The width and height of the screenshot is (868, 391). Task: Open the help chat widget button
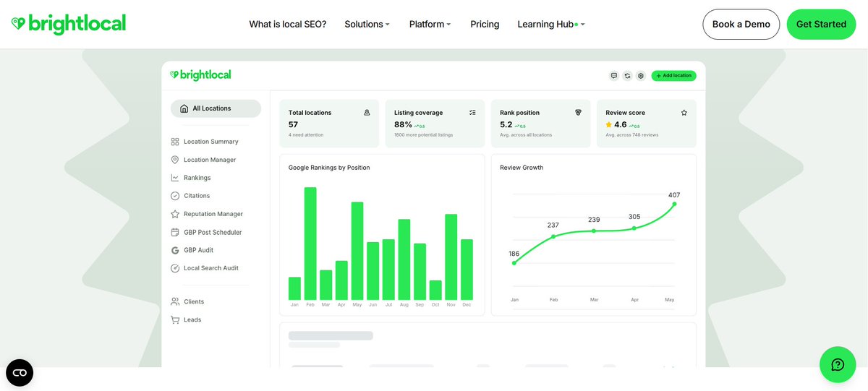pyautogui.click(x=838, y=364)
